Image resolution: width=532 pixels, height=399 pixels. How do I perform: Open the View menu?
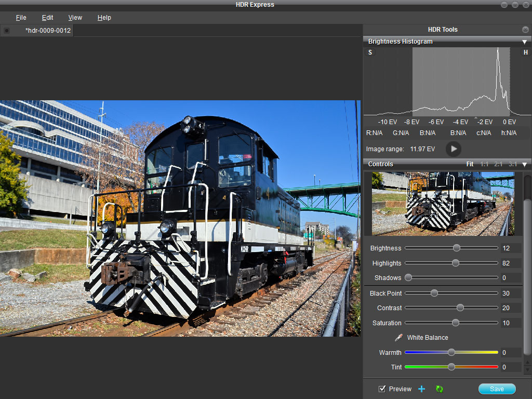coord(75,18)
